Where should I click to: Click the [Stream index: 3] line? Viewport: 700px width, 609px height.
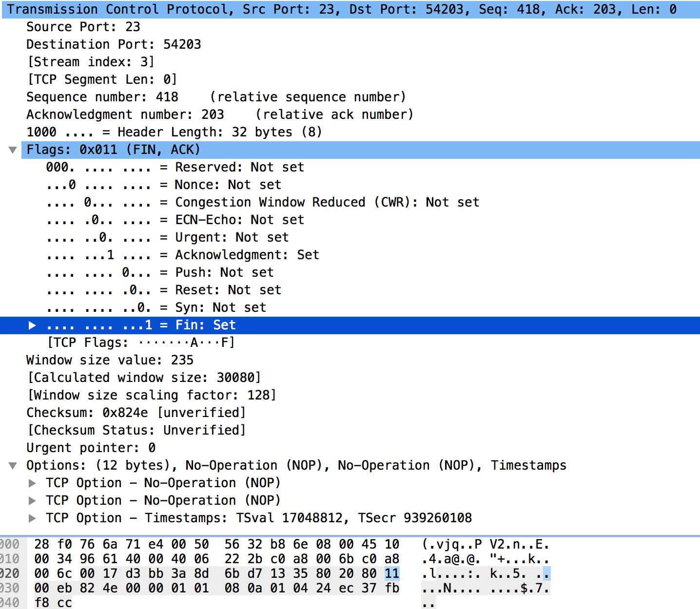click(x=91, y=62)
